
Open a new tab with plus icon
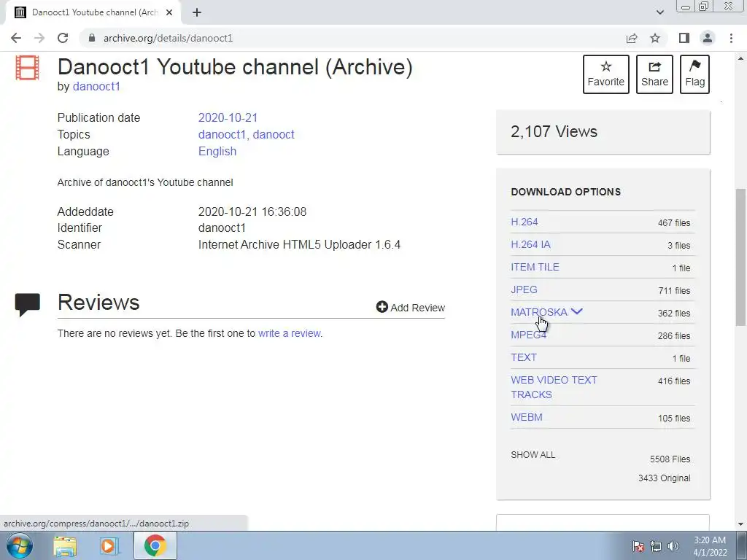click(x=197, y=12)
